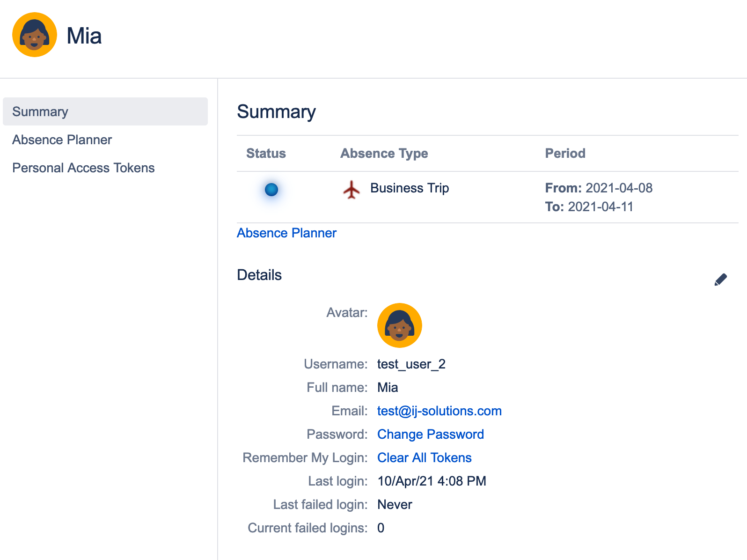Viewport: 747px width, 560px height.
Task: Click the Absence Type column header
Action: click(384, 153)
